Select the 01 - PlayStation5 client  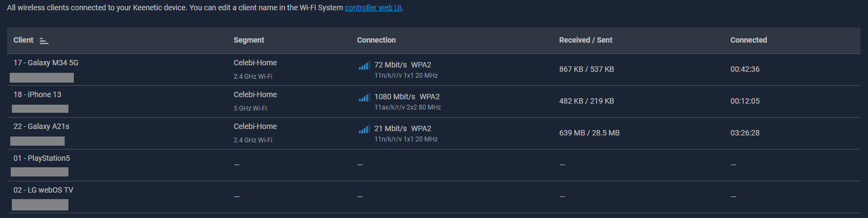41,158
